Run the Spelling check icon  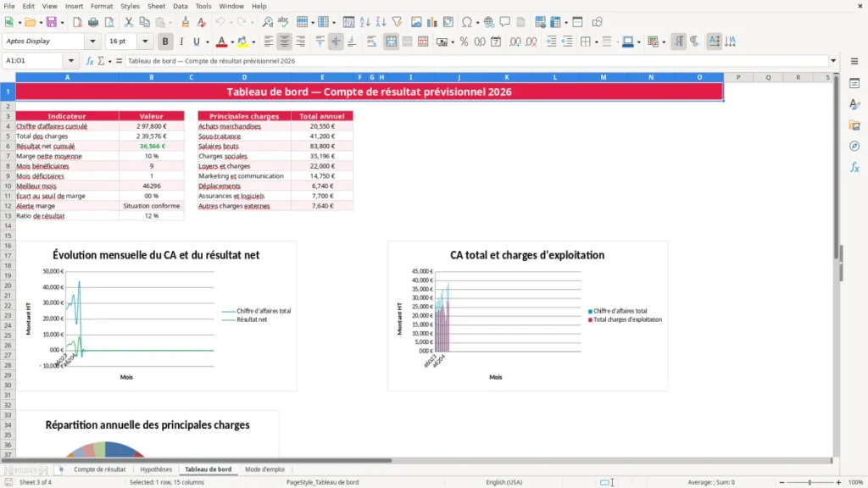[283, 22]
